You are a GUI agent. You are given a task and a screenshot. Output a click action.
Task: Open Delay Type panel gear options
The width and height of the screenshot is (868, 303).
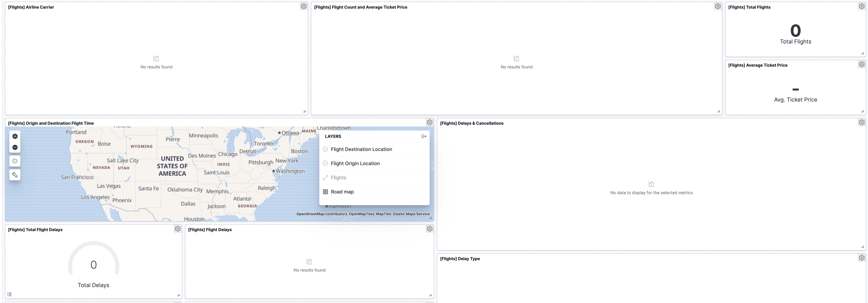point(861,258)
